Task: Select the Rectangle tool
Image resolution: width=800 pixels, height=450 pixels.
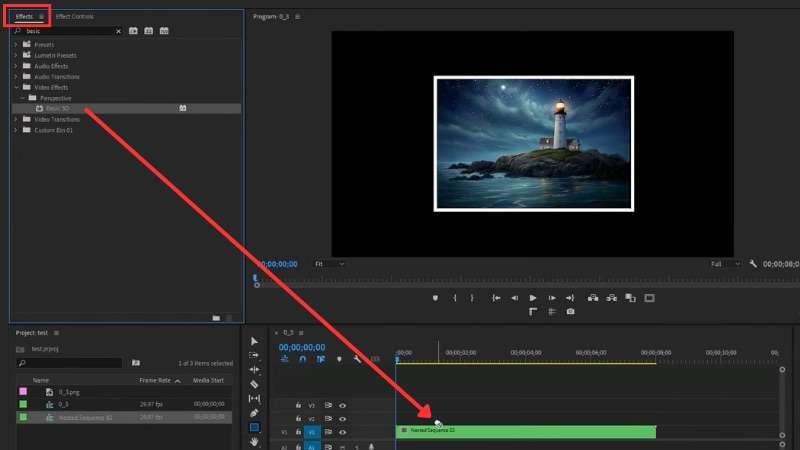Action: coord(254,428)
